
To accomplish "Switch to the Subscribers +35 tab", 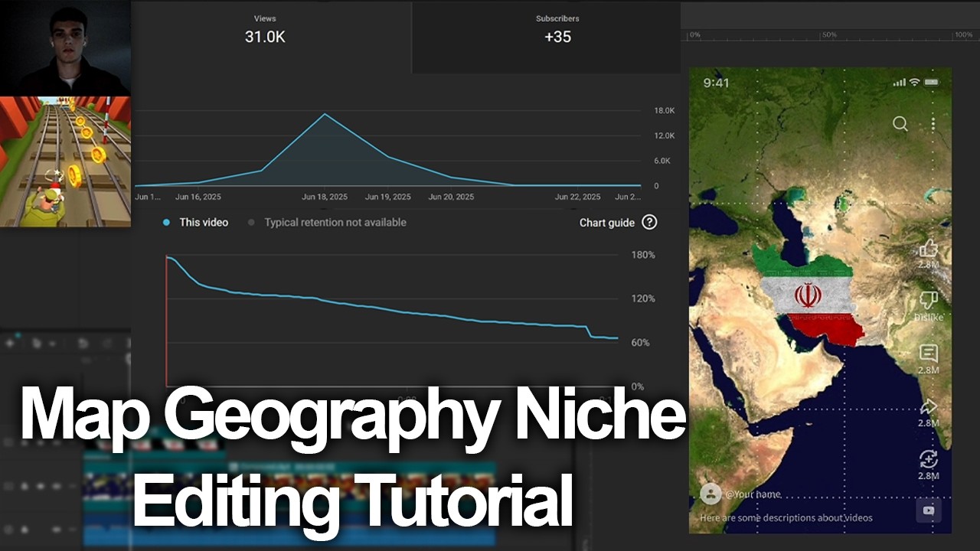I will (x=557, y=37).
